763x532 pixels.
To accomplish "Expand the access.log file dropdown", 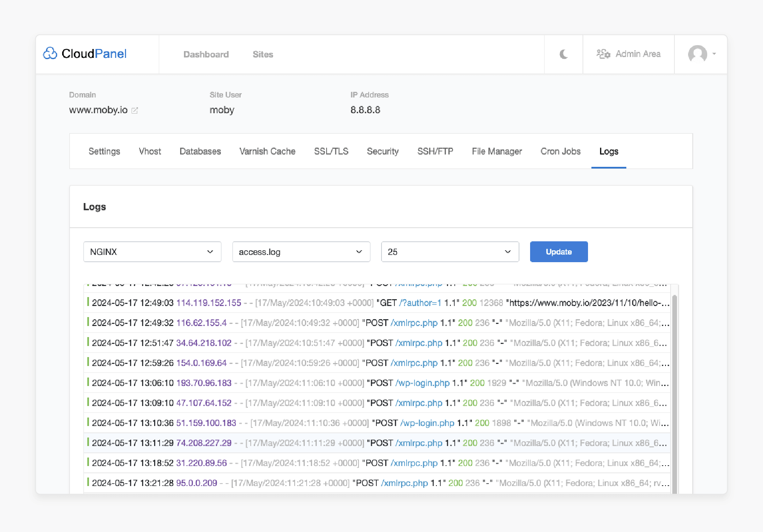I will [x=301, y=252].
